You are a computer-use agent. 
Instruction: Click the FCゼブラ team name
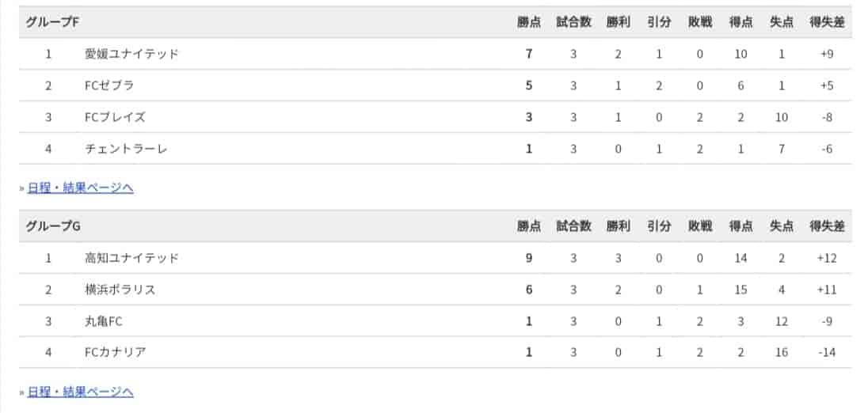(109, 85)
